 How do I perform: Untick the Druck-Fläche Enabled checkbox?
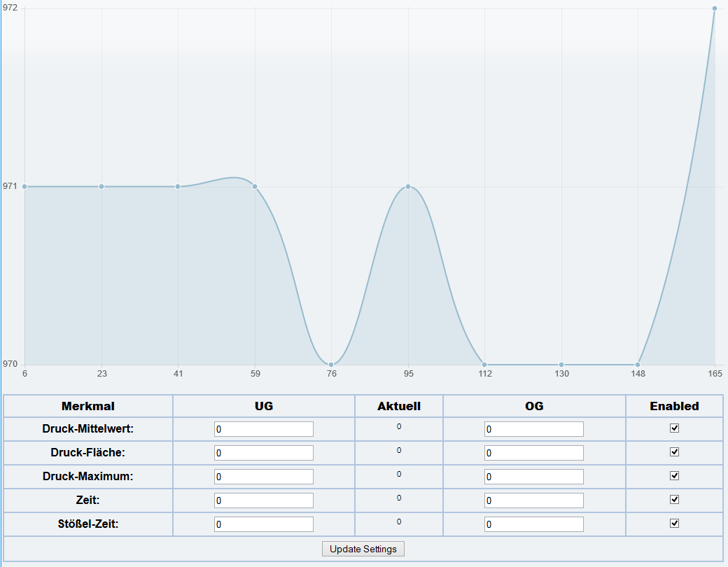pos(675,451)
